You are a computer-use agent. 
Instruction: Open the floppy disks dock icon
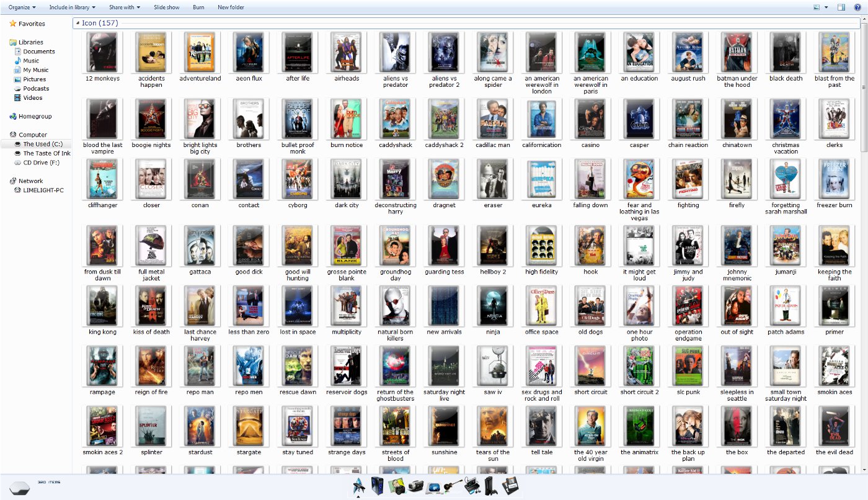(x=510, y=486)
